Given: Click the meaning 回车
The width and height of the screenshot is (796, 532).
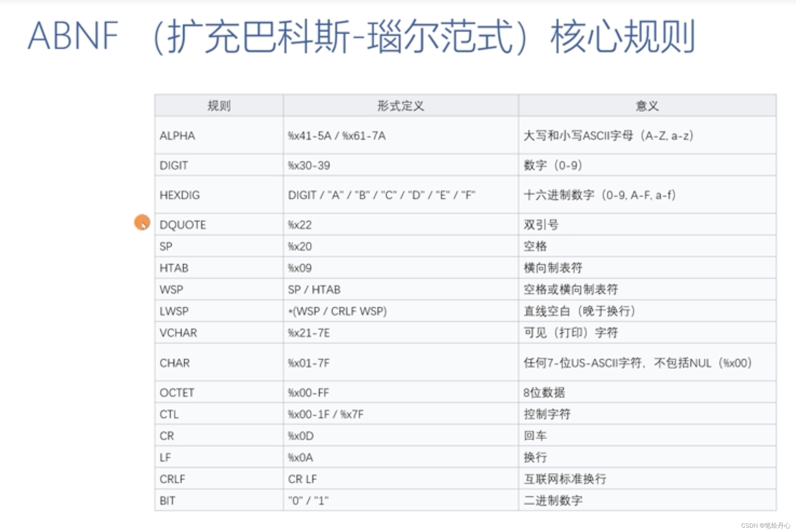Looking at the screenshot, I should click(535, 436).
